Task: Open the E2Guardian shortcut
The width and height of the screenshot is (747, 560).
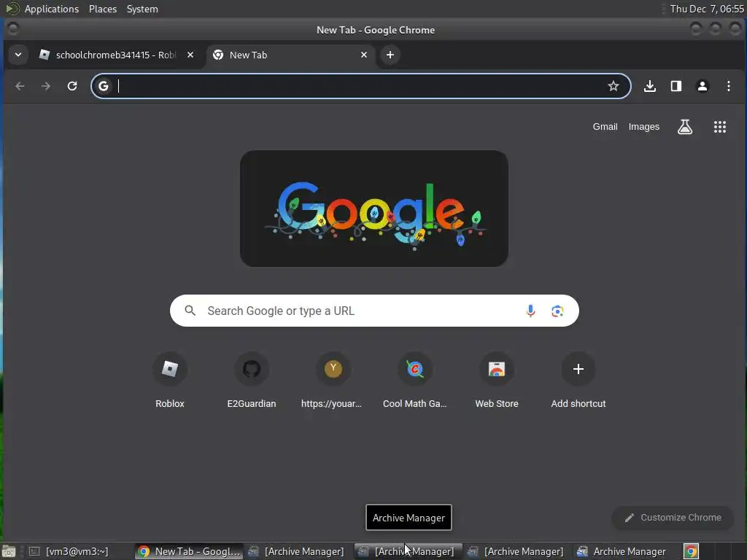Action: [x=252, y=381]
